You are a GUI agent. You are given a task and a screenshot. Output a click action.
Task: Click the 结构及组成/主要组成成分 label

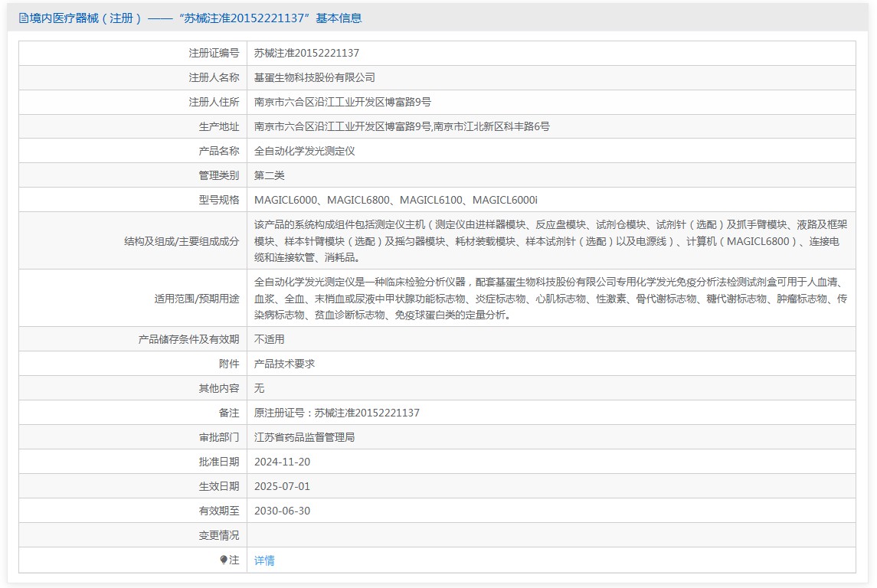click(x=182, y=241)
